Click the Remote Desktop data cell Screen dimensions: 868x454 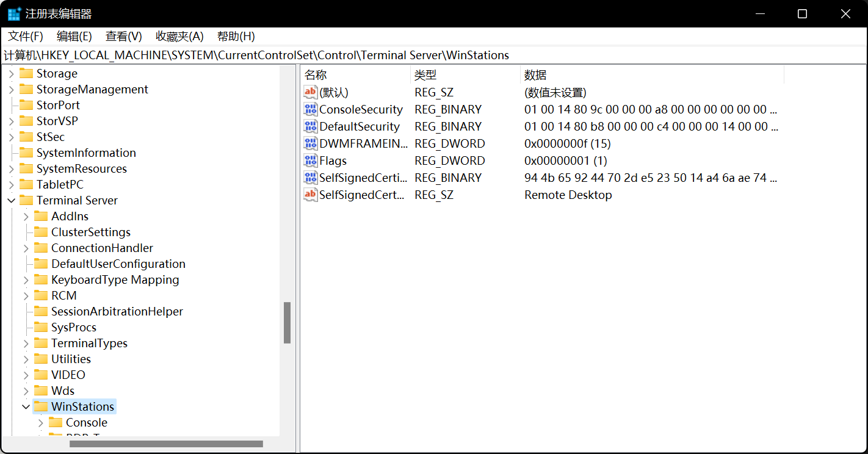click(x=568, y=195)
